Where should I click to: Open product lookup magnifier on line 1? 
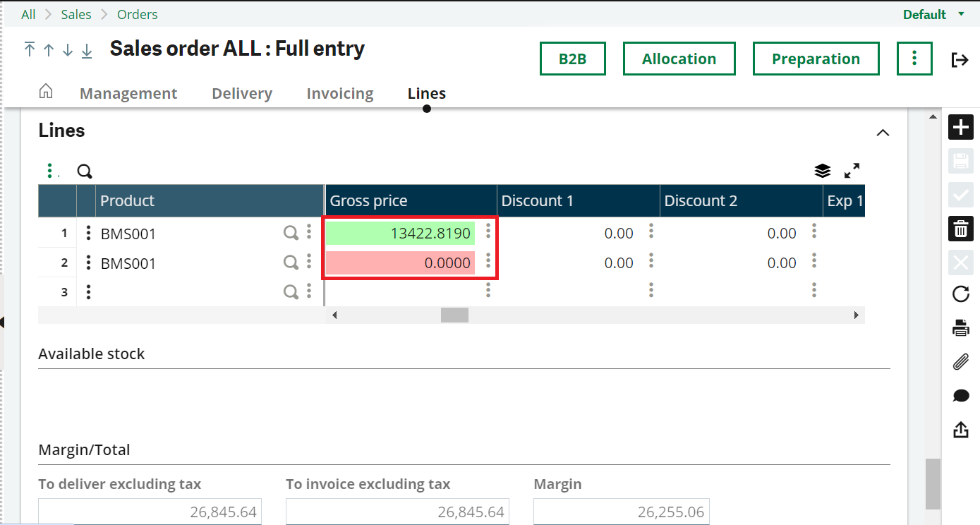(291, 233)
